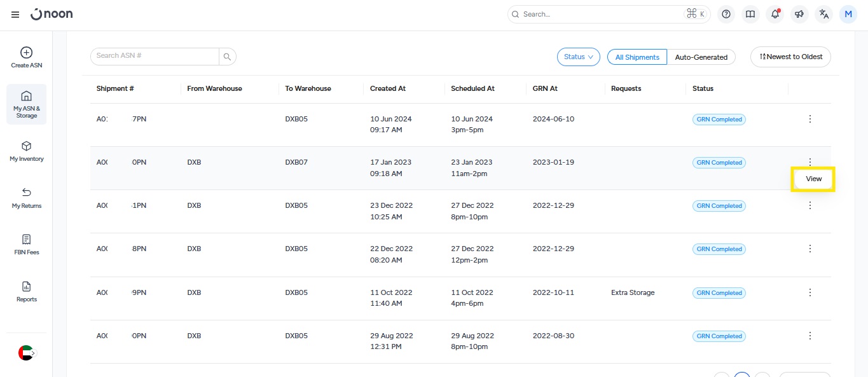Viewport: 868px width, 377px height.
Task: Open the language translation icon
Action: coord(824,14)
